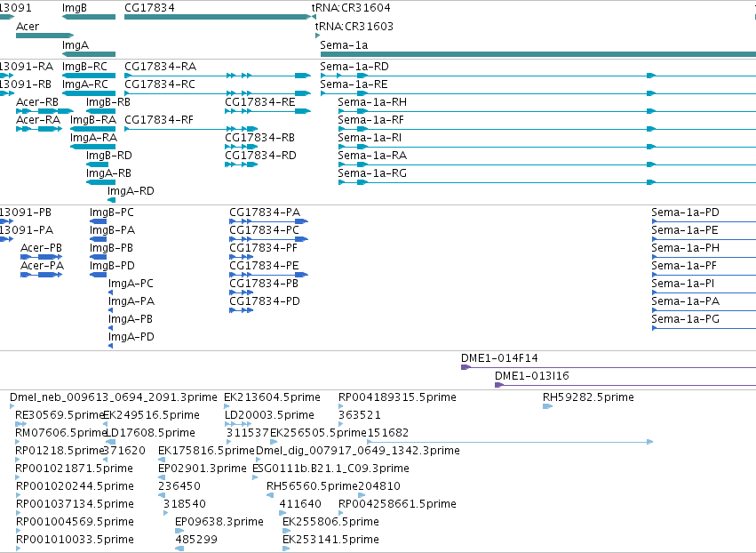Click the Sema-1a-RG transcript label
The image size is (756, 553).
click(x=372, y=173)
